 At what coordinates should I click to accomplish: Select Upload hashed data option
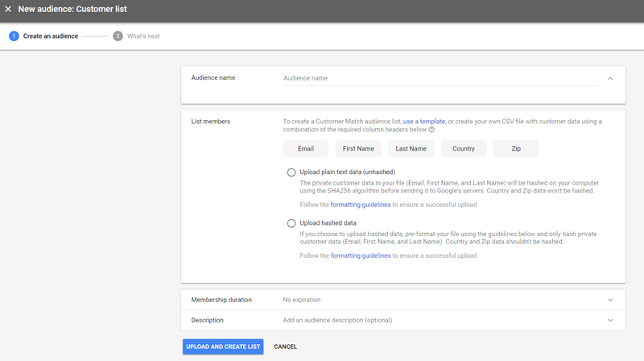[x=291, y=223]
